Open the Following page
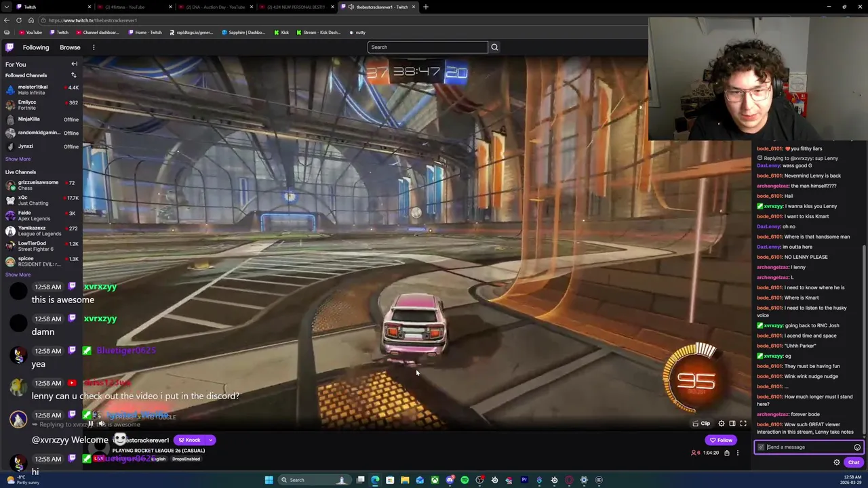Viewport: 868px width, 488px height. (36, 47)
